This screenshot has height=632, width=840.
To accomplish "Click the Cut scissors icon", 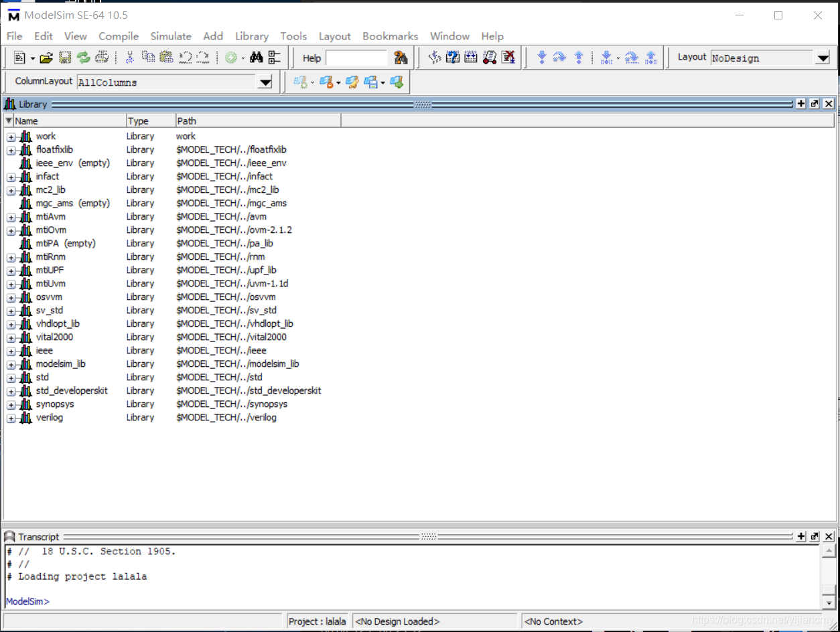I will 130,58.
